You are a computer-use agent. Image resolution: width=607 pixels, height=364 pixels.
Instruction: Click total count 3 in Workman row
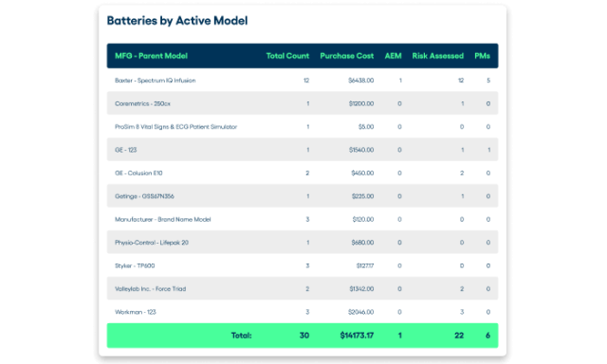[307, 312]
